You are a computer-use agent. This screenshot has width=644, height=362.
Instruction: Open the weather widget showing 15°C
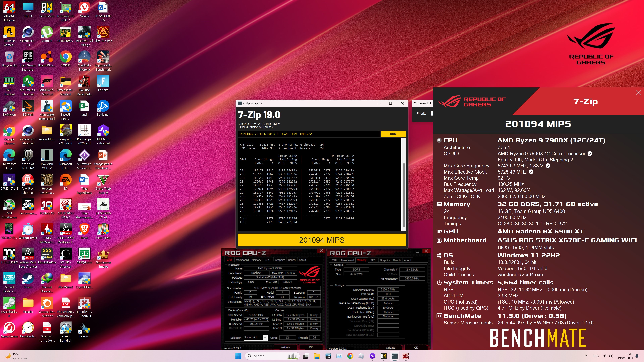pos(16,356)
